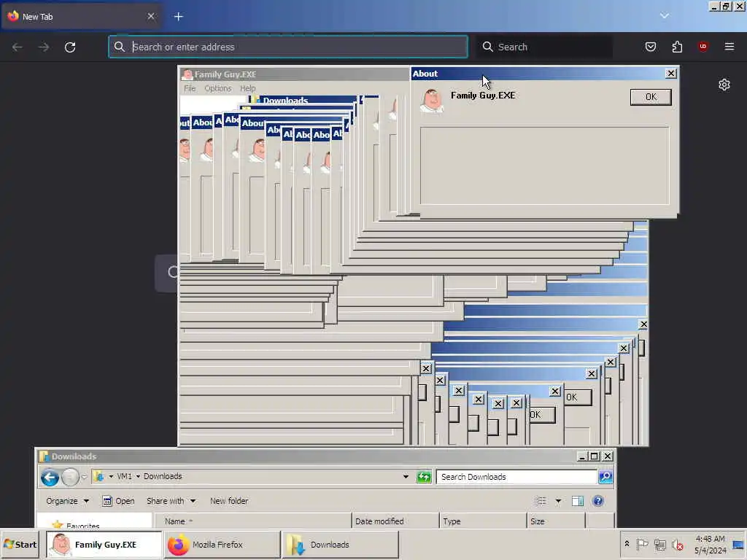The height and width of the screenshot is (560, 747).
Task: Open the Action Center flag tray icon
Action: [642, 545]
